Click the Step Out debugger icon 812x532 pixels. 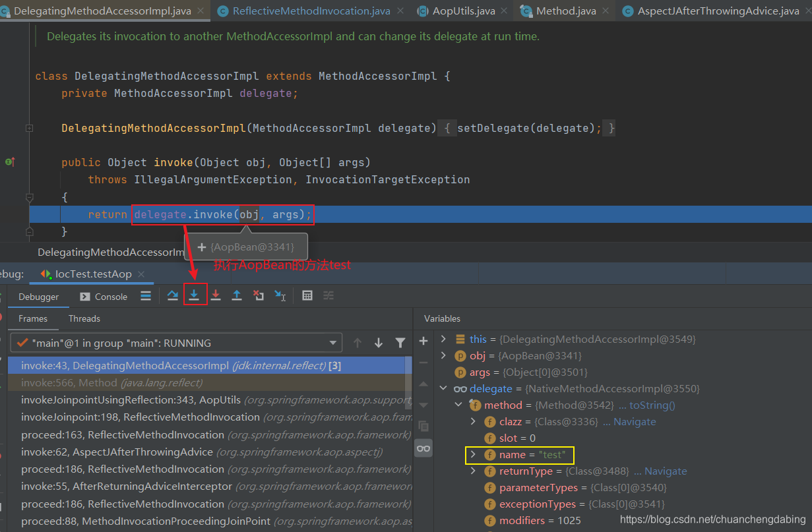pos(237,297)
